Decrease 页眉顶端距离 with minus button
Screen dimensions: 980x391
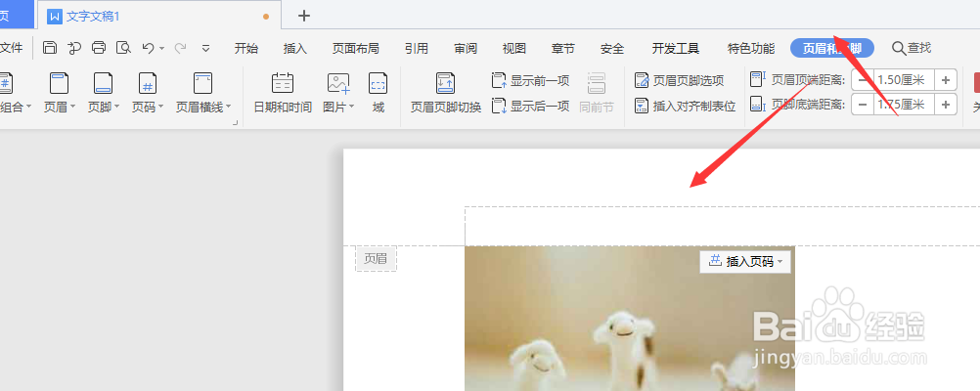[863, 80]
